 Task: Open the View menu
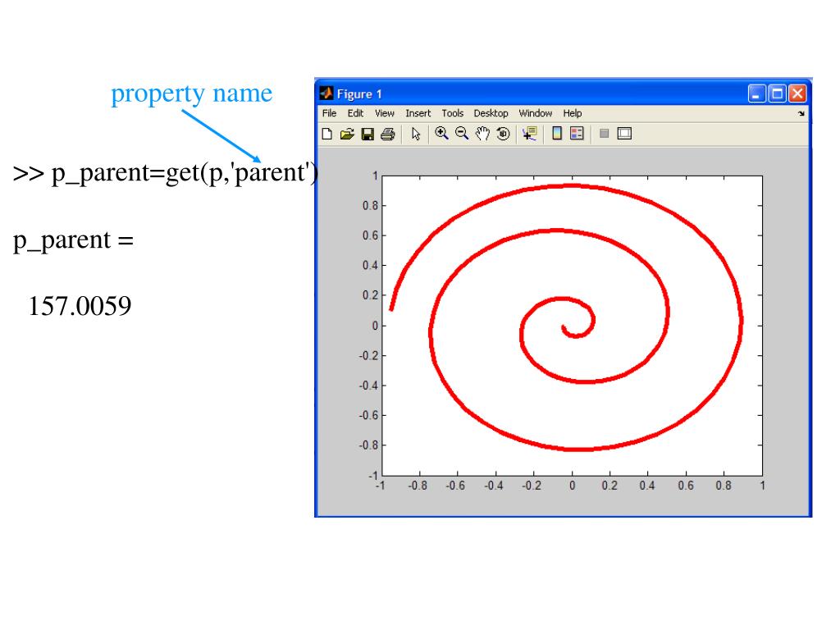[384, 113]
